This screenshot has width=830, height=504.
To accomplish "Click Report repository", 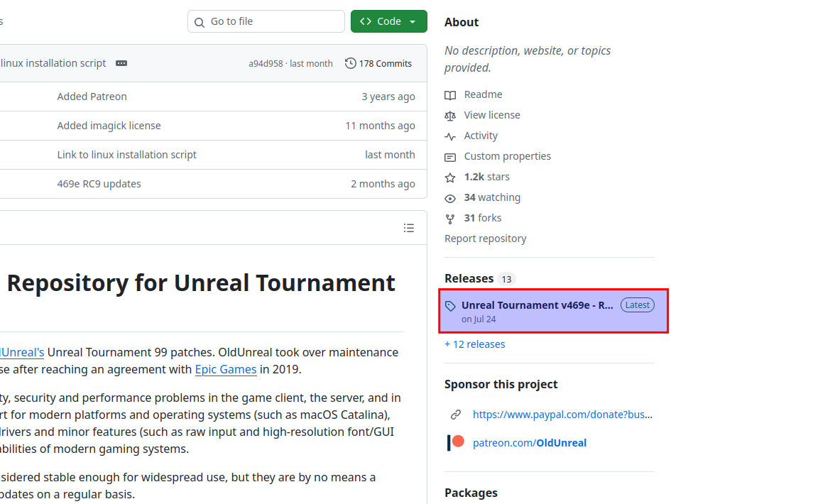I will (x=486, y=239).
